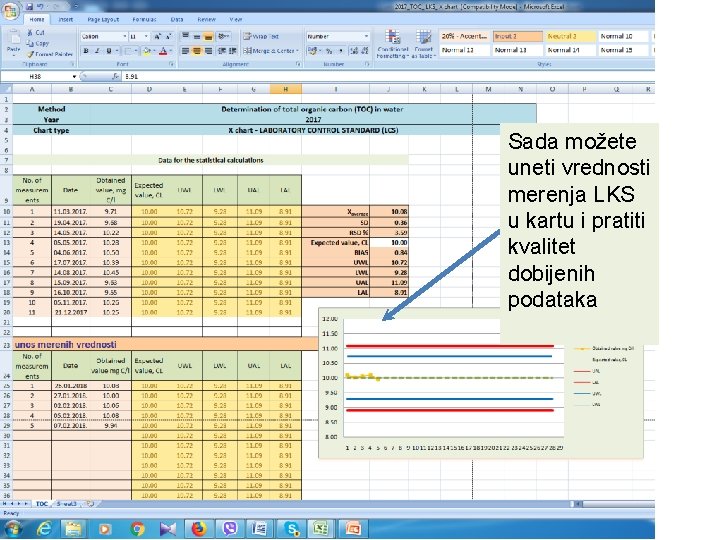This screenshot has width=720, height=540.
Task: Toggle underline formatting
Action: coord(109,51)
